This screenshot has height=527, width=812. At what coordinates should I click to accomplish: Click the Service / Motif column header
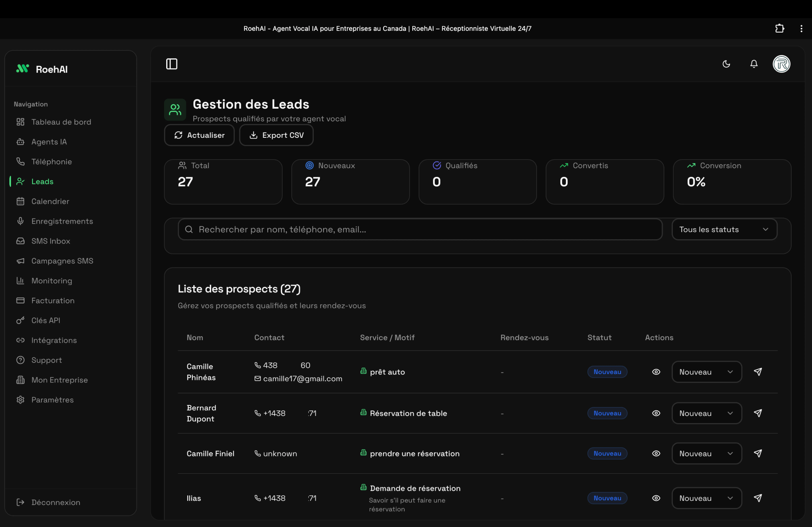click(x=387, y=338)
